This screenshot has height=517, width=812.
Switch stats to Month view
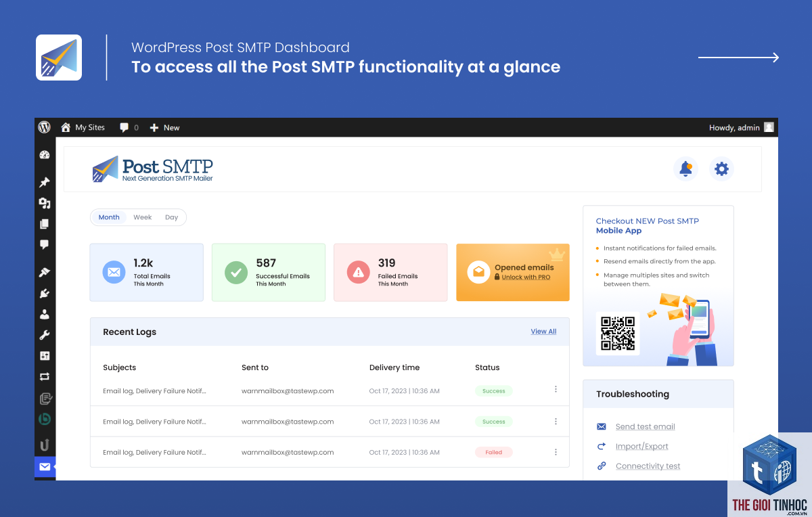coord(109,217)
